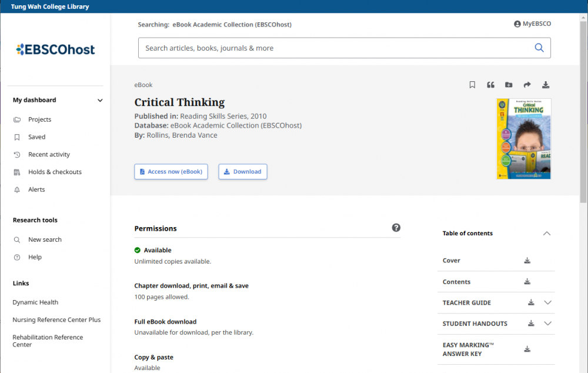This screenshot has height=373, width=588.
Task: Open Holds & checkouts page
Action: pyautogui.click(x=55, y=172)
